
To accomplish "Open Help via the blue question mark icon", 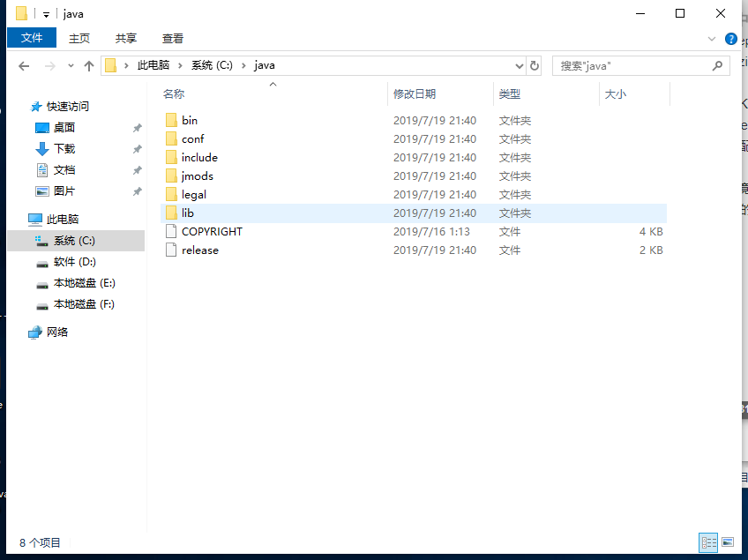I will coord(731,39).
